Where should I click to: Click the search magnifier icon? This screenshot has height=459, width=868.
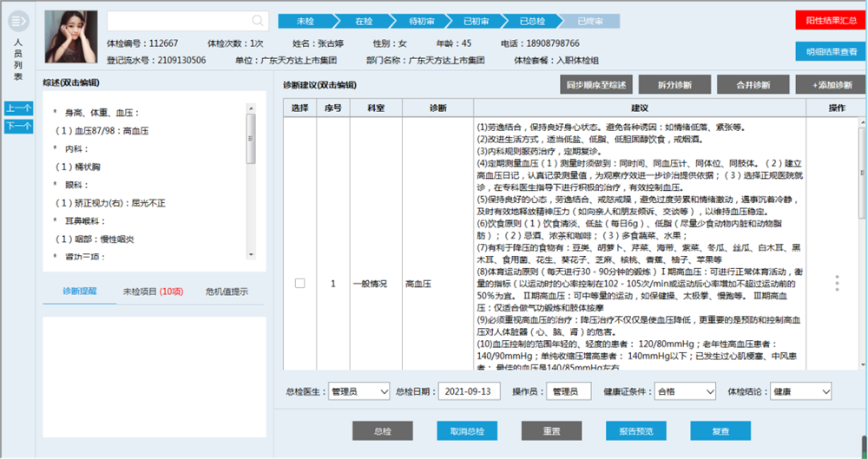pos(259,21)
